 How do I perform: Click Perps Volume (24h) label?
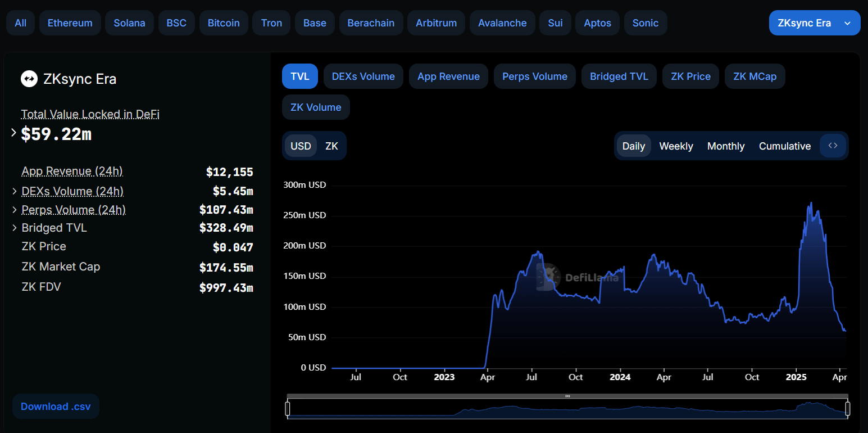point(74,210)
